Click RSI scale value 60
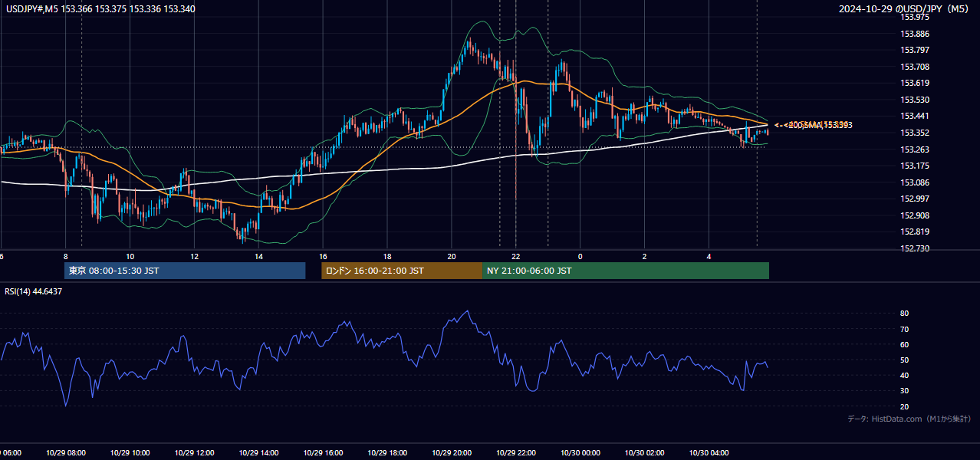Screen dimensions: 980x460 905,344
